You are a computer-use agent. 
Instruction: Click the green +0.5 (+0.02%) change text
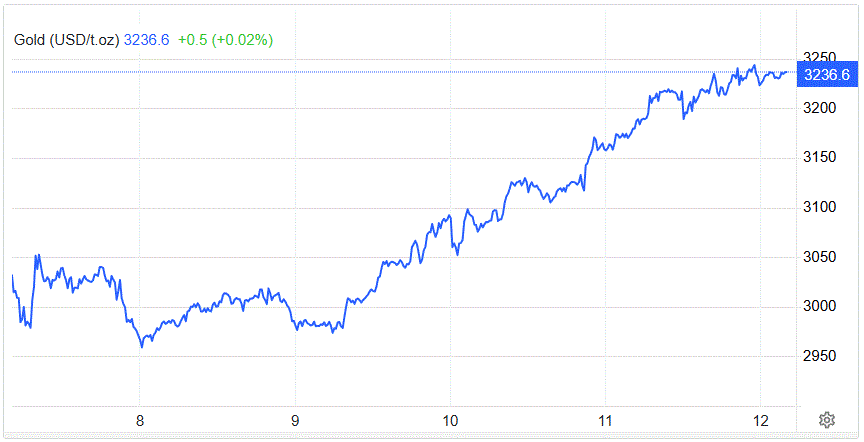[225, 40]
